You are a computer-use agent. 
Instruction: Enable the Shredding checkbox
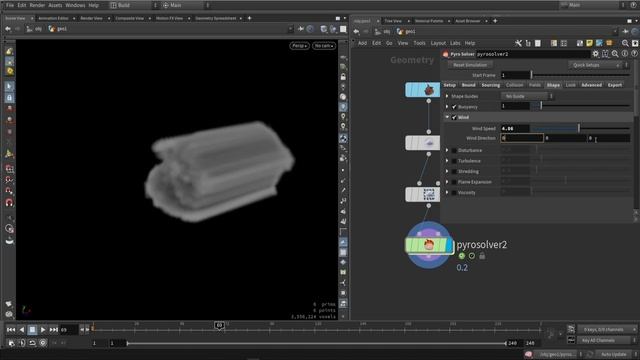click(454, 171)
